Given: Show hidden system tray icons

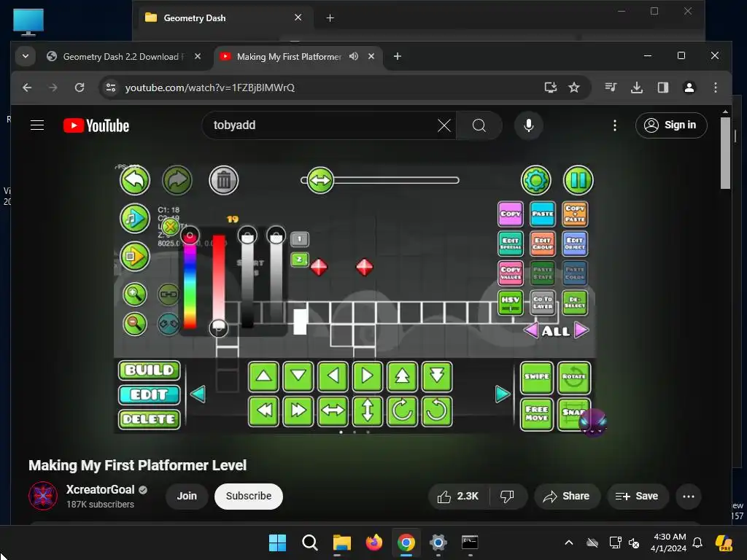Looking at the screenshot, I should click(x=568, y=542).
